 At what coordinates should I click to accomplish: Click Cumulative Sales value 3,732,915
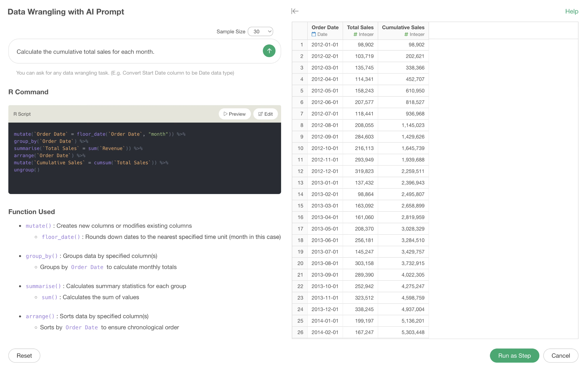tap(403, 263)
